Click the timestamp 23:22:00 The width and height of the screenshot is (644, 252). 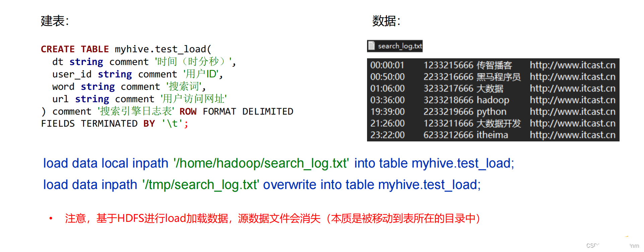(387, 135)
